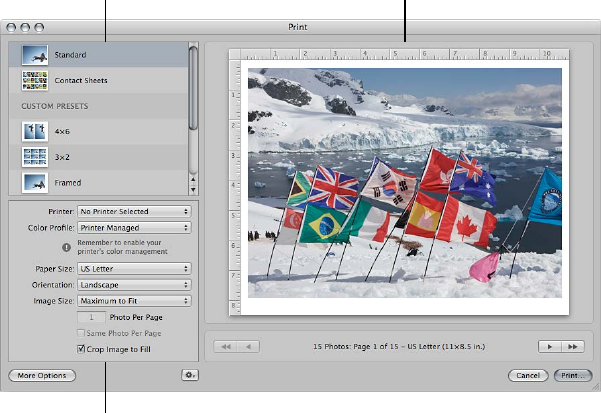
Task: Uncheck Crop Image to Fill
Action: 81,349
